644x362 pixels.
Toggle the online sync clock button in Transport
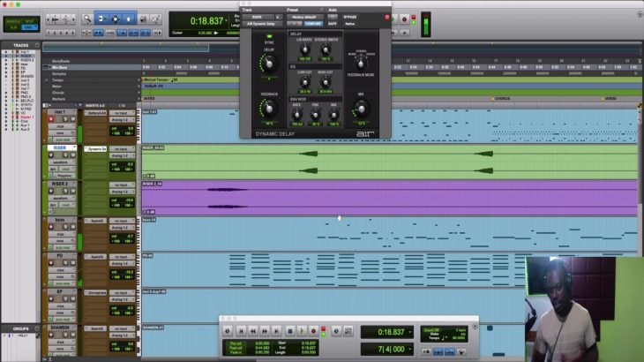[228, 331]
